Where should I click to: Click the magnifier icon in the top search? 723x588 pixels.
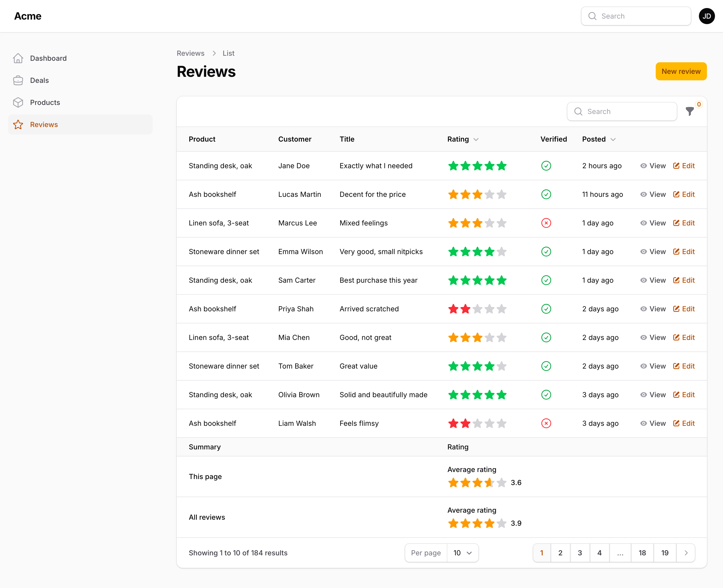click(x=592, y=16)
